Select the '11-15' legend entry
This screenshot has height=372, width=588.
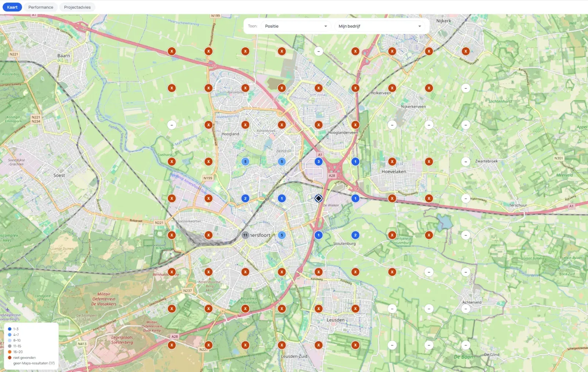click(15, 346)
